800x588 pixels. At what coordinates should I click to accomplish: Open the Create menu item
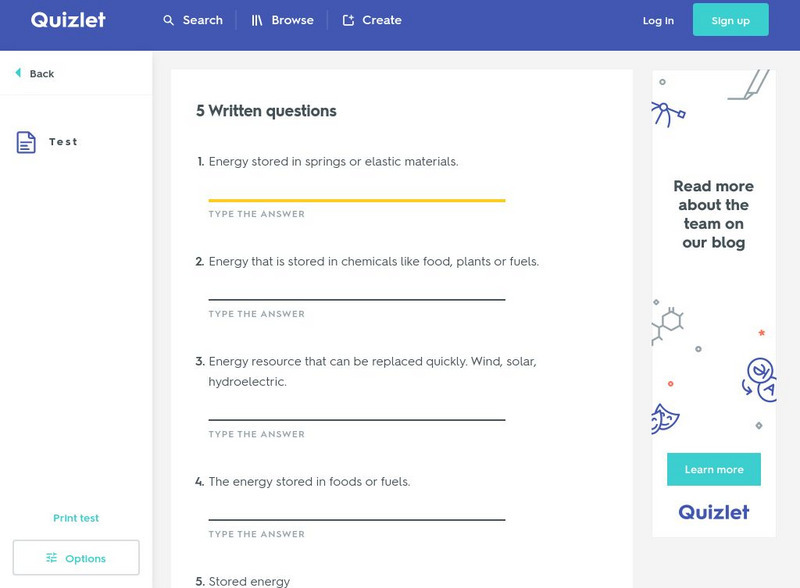point(382,20)
